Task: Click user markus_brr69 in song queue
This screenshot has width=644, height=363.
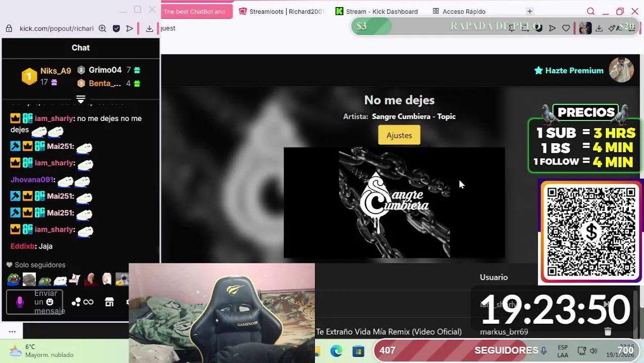Action: point(504,332)
